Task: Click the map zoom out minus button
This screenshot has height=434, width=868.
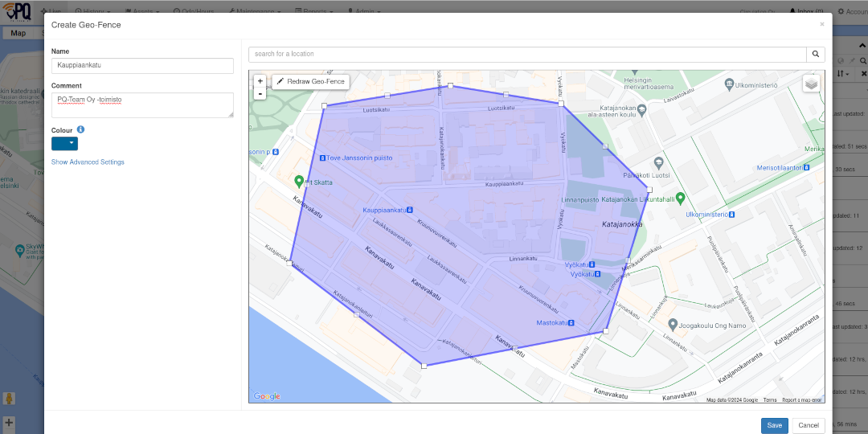Action: [x=260, y=93]
